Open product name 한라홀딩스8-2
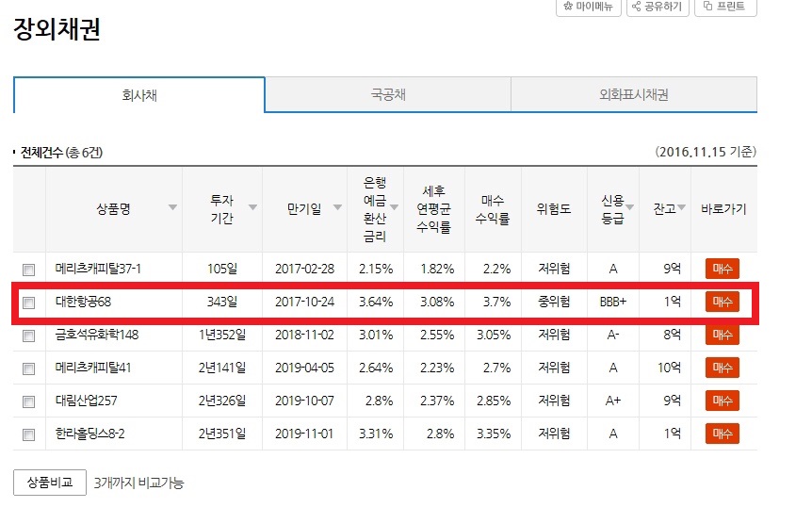Image resolution: width=812 pixels, height=524 pixels. point(90,434)
